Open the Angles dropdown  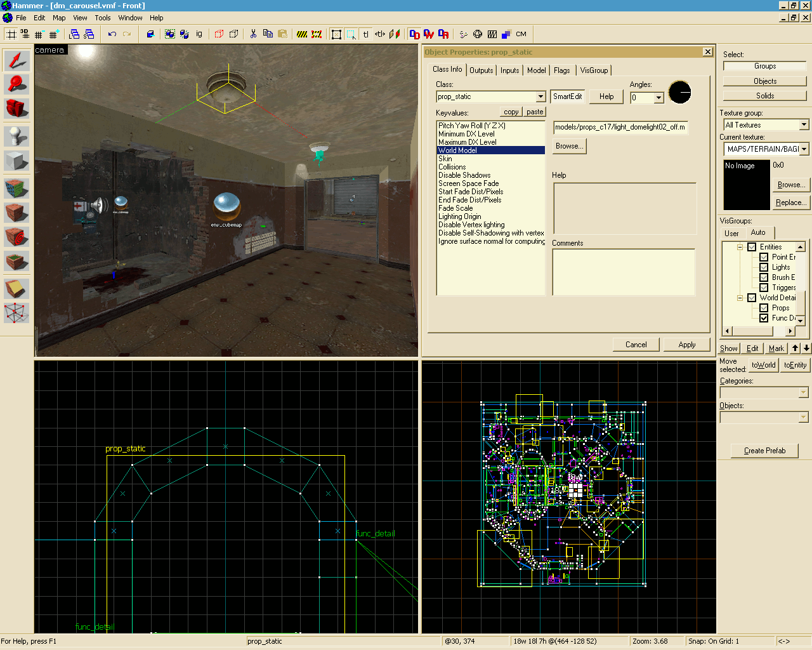(658, 98)
